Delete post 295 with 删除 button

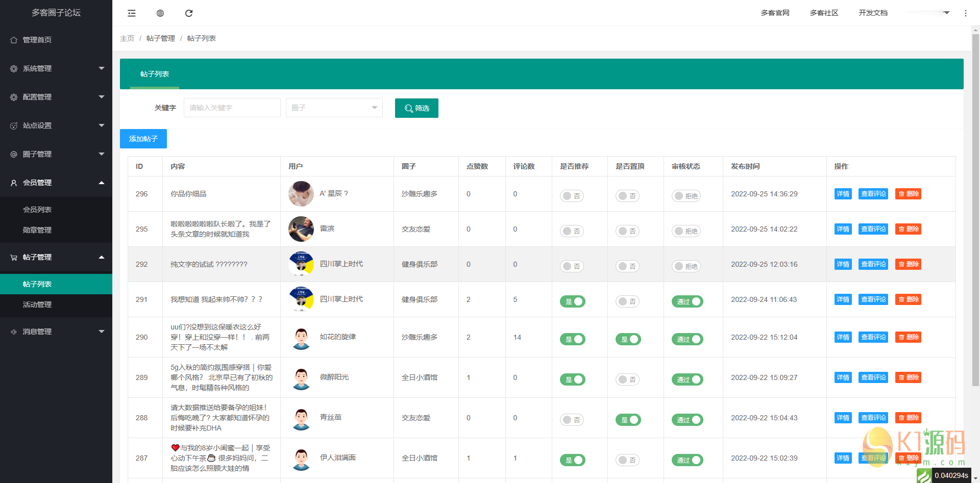click(908, 229)
